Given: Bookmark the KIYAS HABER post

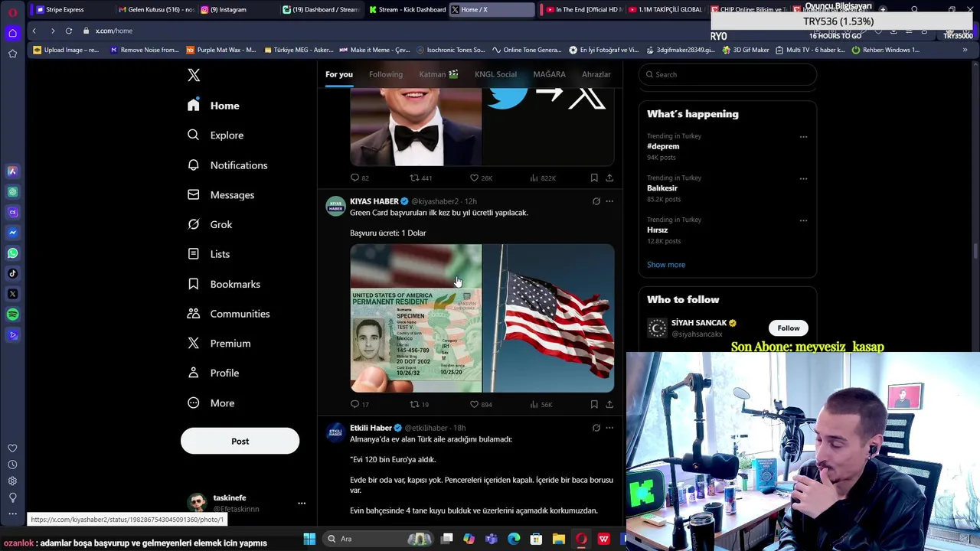Looking at the screenshot, I should tap(594, 404).
